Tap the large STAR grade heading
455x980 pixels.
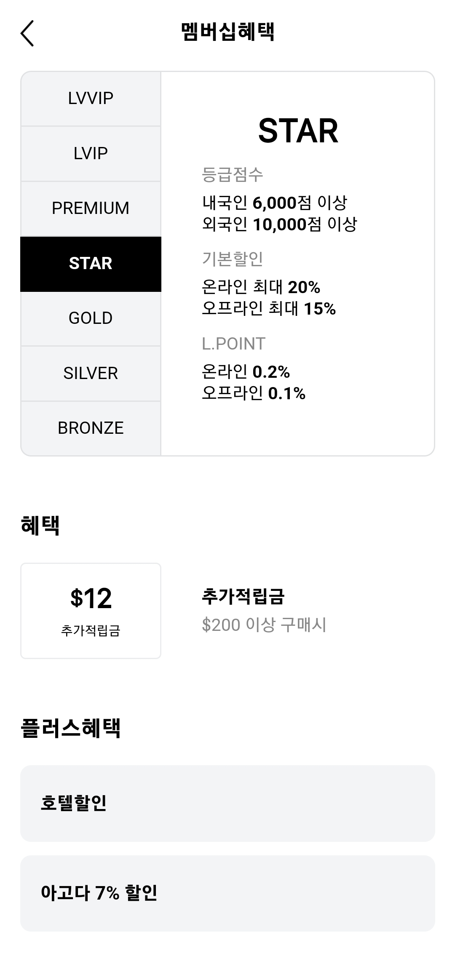[x=298, y=131]
